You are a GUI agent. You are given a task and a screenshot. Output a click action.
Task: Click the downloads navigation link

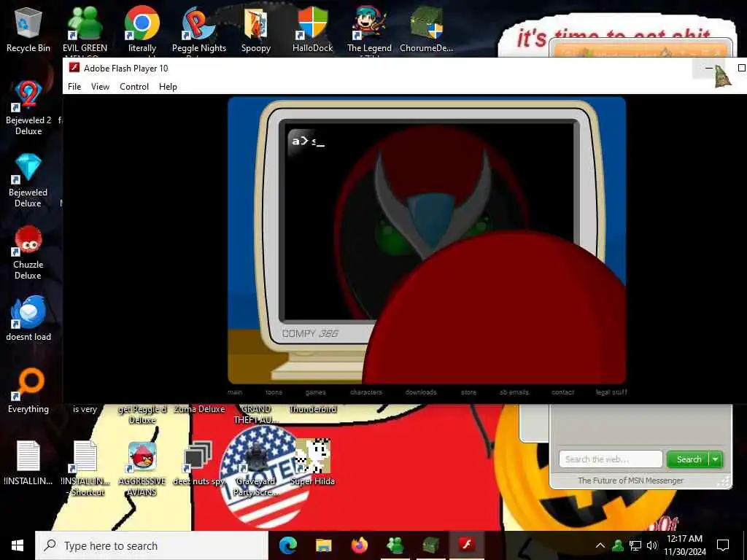(x=421, y=392)
